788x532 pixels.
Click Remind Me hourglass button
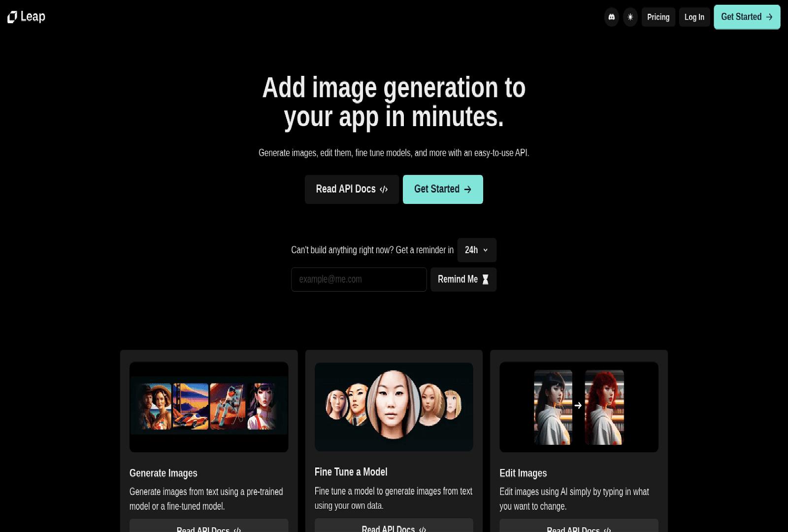click(x=463, y=279)
